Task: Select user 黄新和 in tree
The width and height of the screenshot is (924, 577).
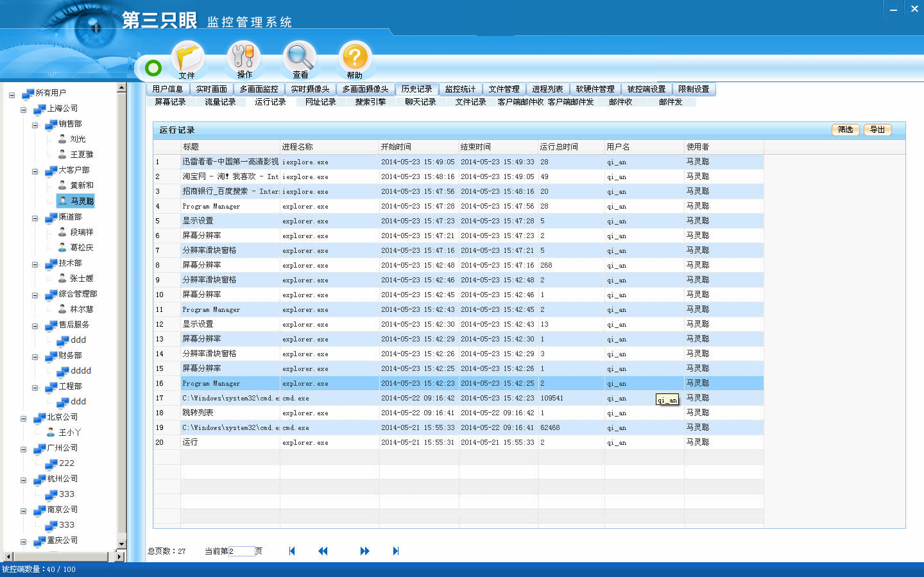Action: pyautogui.click(x=81, y=185)
